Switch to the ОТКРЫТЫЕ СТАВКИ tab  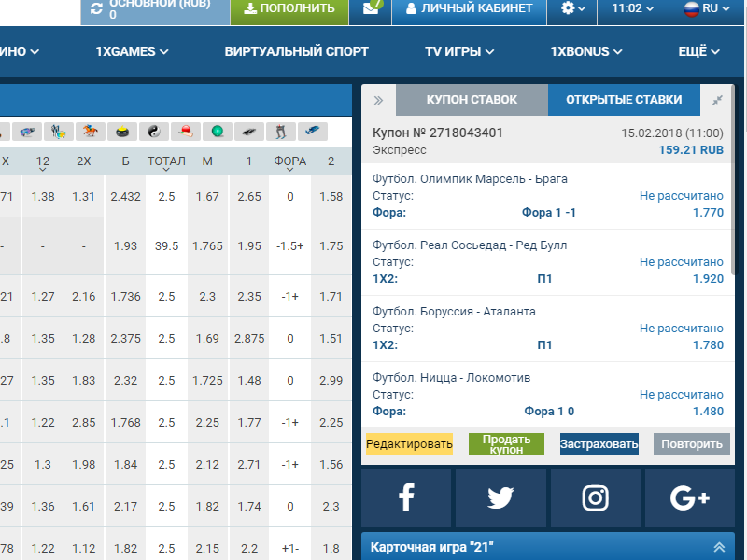point(624,100)
